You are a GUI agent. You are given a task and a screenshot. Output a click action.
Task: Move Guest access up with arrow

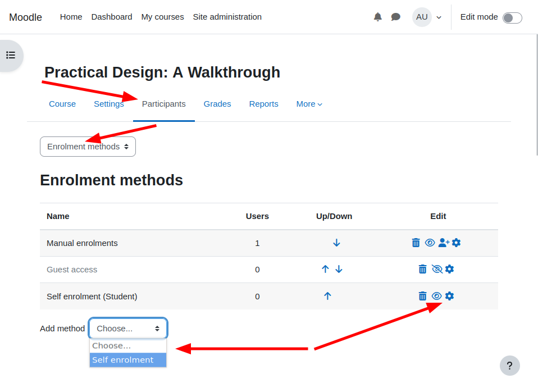(325, 269)
